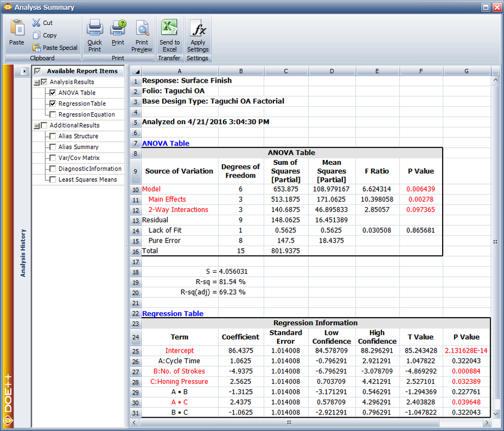
Task: Click vertical scrollbar up arrow
Action: coord(495,80)
